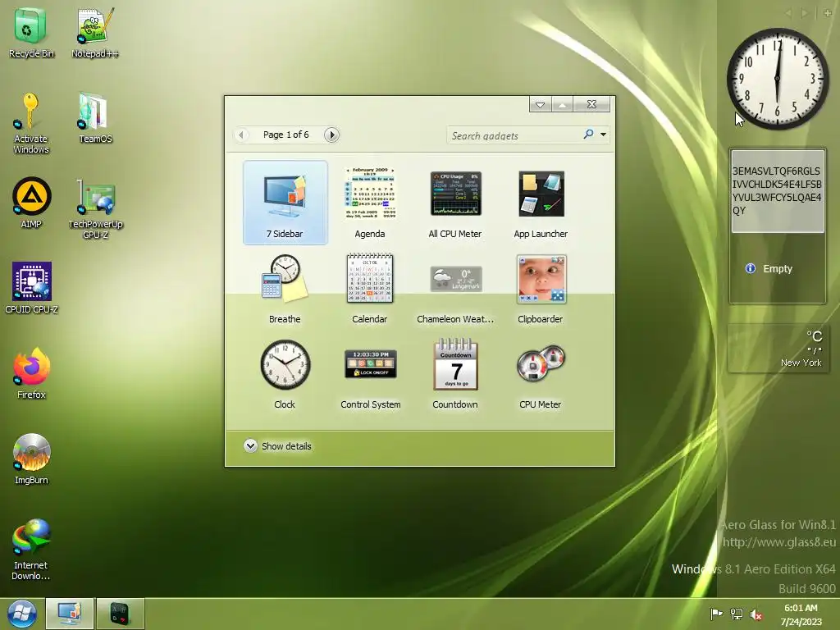The image size is (840, 630).
Task: Open CPUID CPU-Z desktop shortcut
Action: pos(31,288)
